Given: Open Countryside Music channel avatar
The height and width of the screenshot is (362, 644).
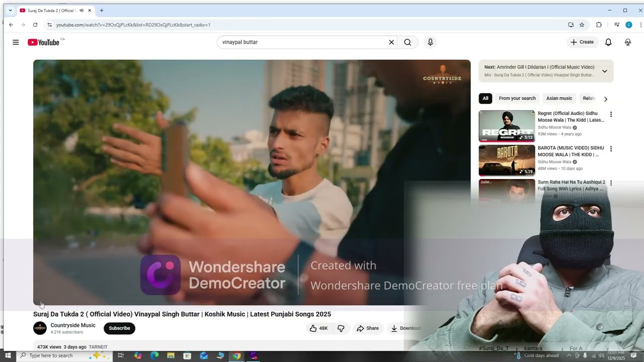Looking at the screenshot, I should point(40,328).
